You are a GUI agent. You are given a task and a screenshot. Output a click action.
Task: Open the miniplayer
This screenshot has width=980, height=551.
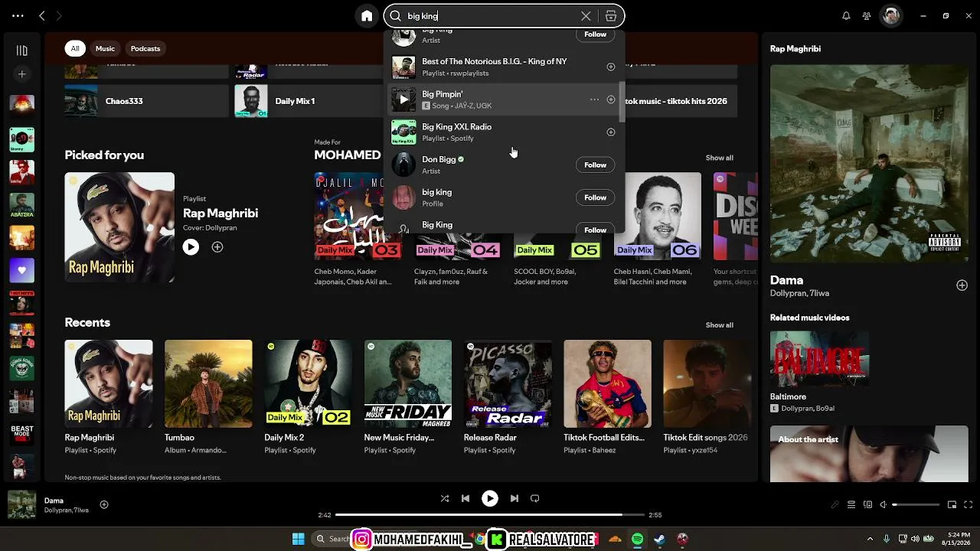click(952, 505)
